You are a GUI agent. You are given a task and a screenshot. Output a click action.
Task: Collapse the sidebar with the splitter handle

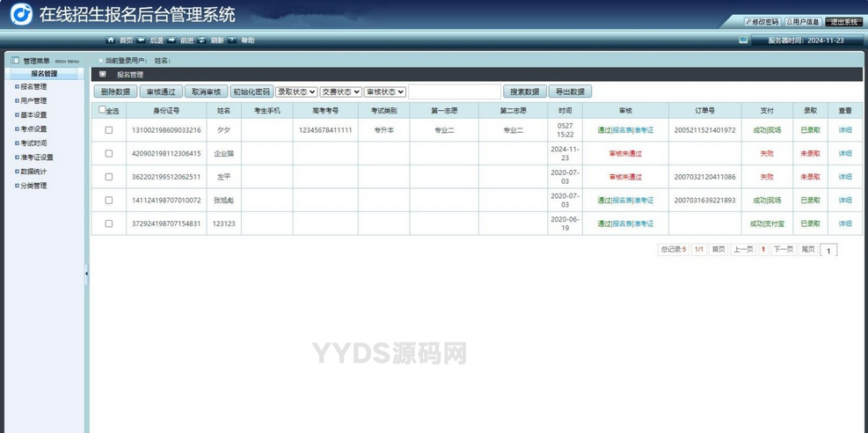86,274
